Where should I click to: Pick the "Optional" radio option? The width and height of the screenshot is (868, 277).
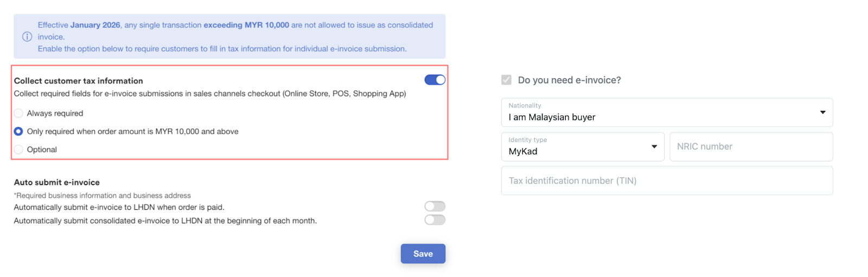click(18, 149)
